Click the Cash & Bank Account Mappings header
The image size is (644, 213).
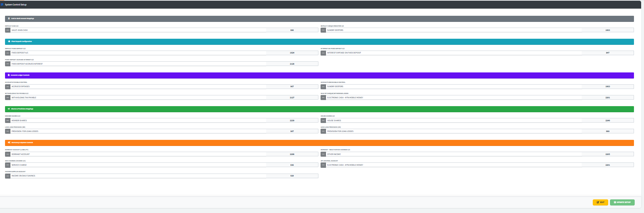23,19
